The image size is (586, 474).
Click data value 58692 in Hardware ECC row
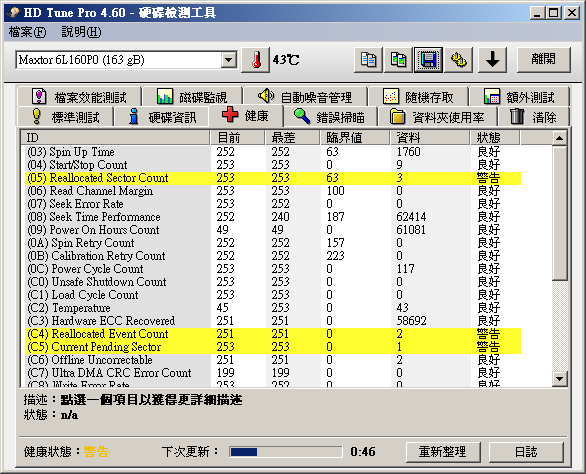(x=411, y=321)
